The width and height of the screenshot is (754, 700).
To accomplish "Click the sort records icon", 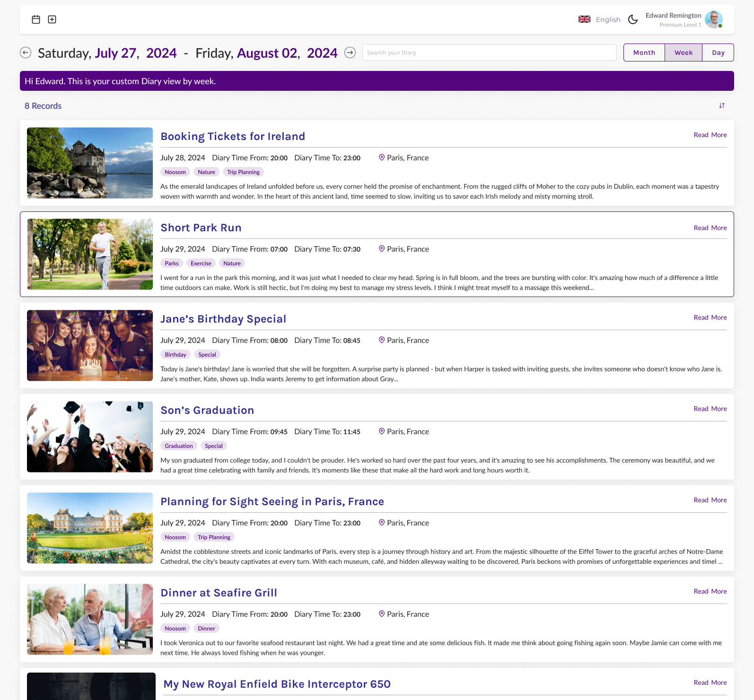I will tap(721, 105).
